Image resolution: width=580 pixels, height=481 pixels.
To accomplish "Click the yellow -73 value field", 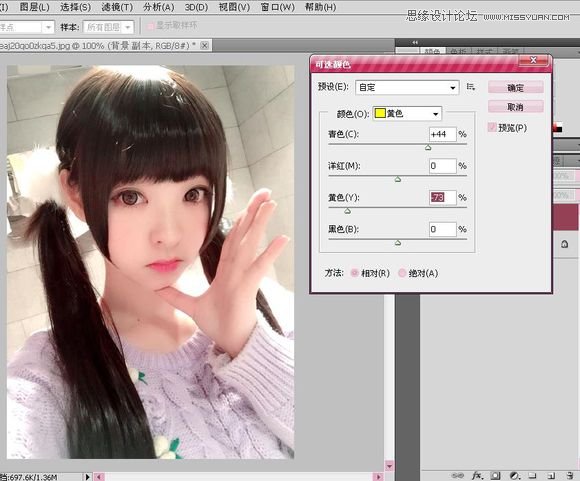I will 443,197.
